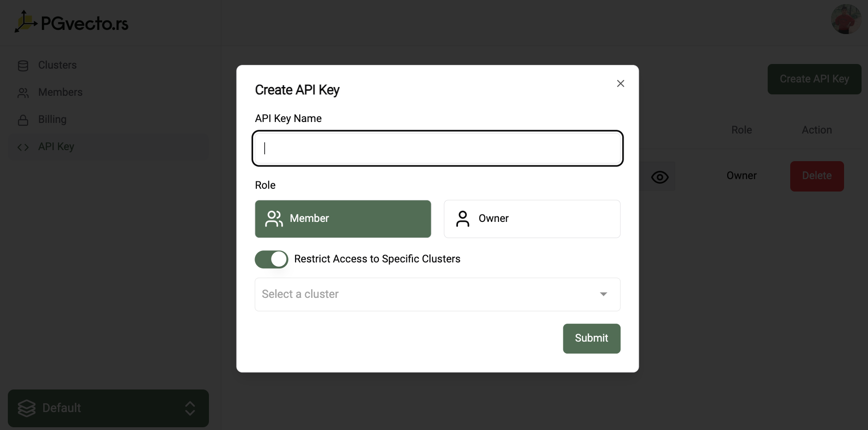Image resolution: width=868 pixels, height=430 pixels.
Task: Close the Create API Key dialog
Action: tap(620, 83)
